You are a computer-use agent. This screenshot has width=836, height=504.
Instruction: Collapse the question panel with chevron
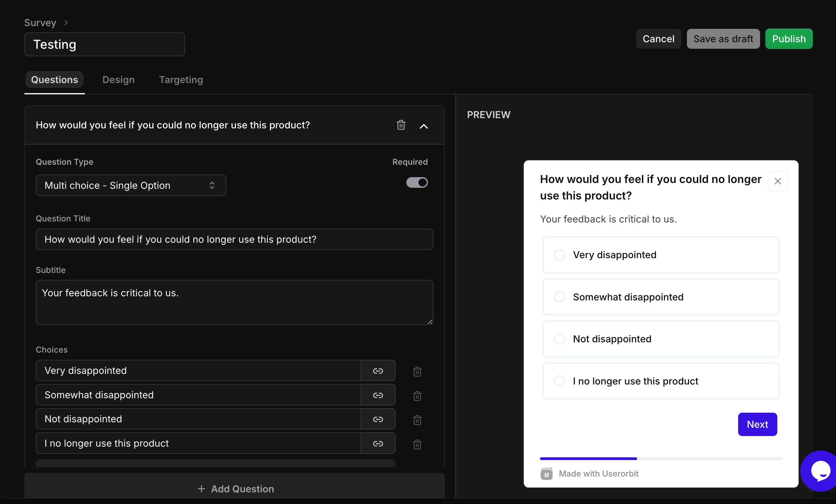coord(423,126)
